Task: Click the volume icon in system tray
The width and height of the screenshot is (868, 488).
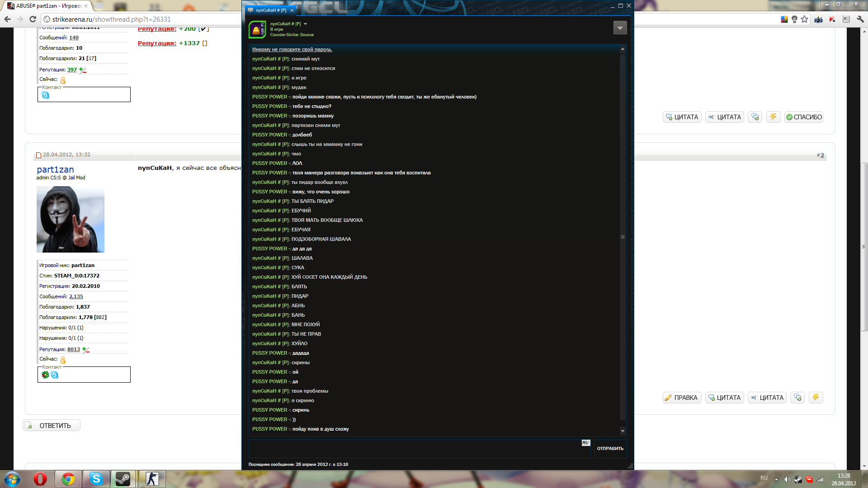Action: [x=787, y=479]
